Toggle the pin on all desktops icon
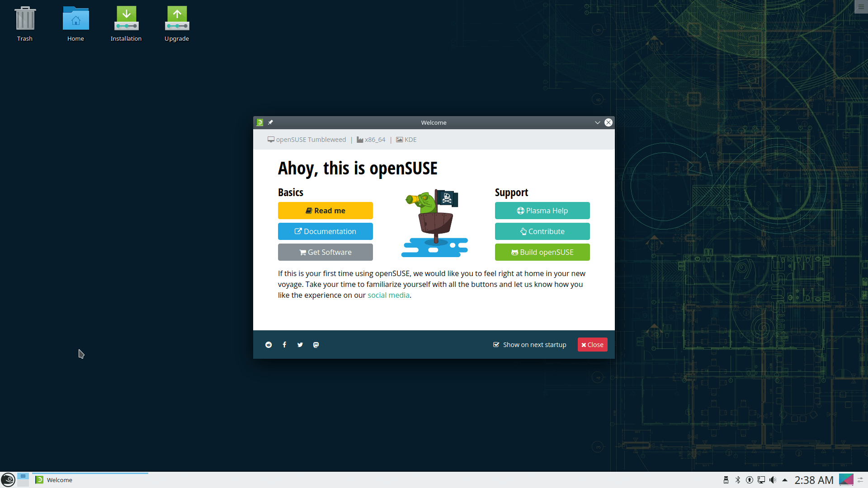The width and height of the screenshot is (868, 488). [x=270, y=122]
